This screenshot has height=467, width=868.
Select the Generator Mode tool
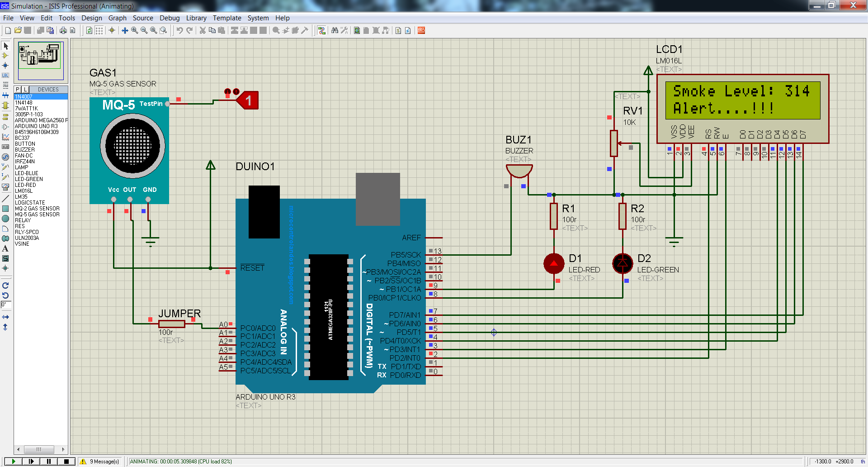tap(5, 157)
